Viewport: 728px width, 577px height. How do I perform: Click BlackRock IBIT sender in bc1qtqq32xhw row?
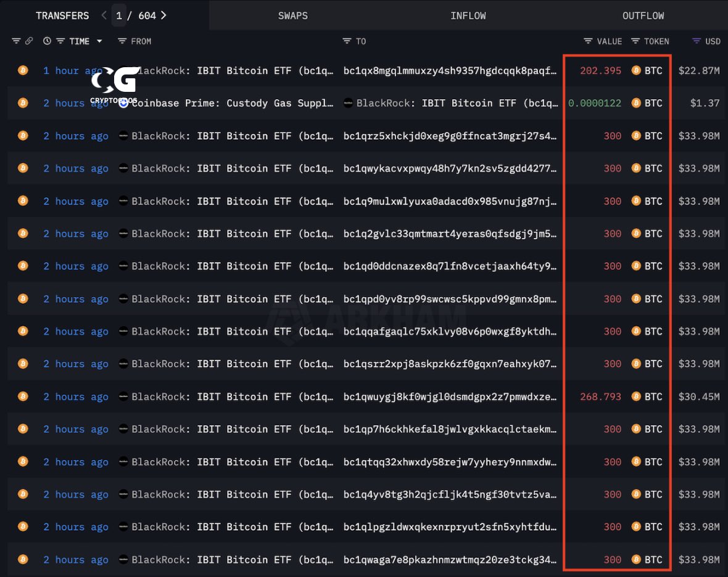233,462
